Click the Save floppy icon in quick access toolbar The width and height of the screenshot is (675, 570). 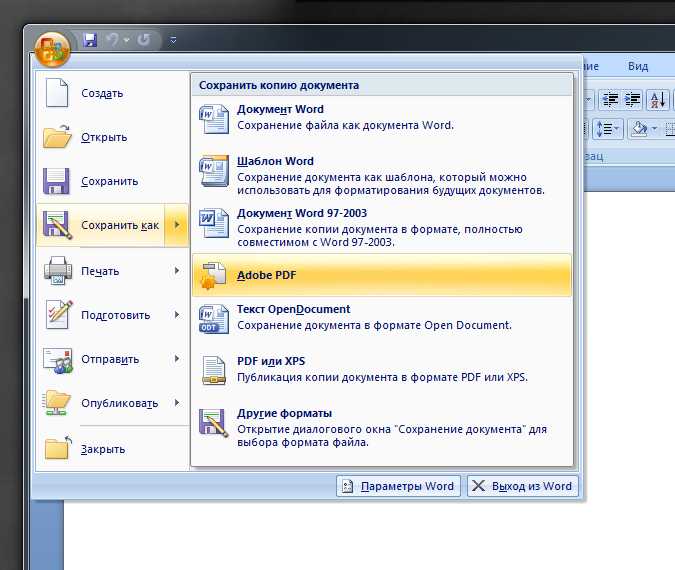click(x=90, y=40)
